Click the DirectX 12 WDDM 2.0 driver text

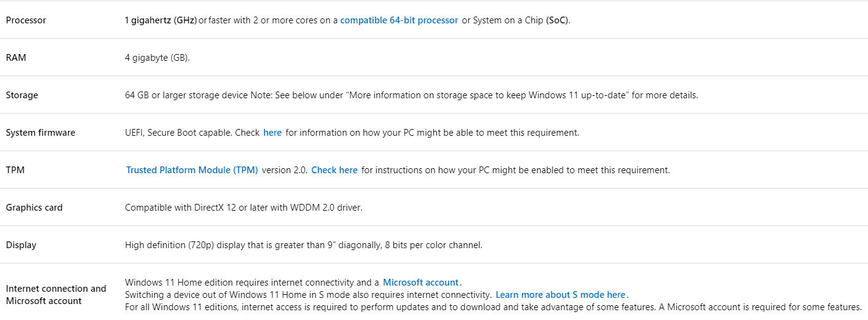pyautogui.click(x=243, y=208)
